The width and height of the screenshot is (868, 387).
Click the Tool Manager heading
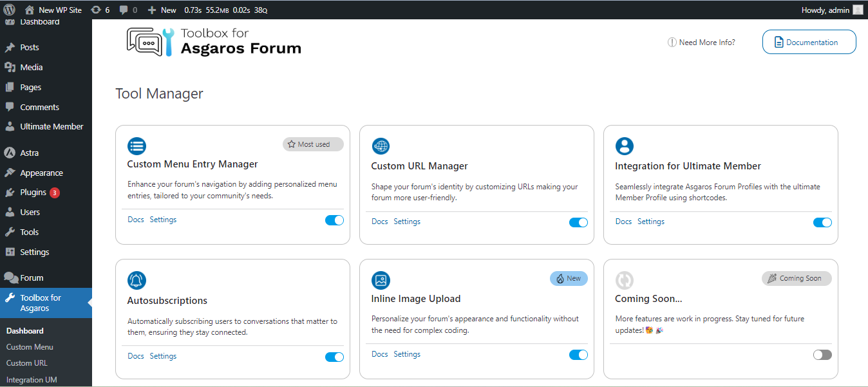click(x=159, y=93)
